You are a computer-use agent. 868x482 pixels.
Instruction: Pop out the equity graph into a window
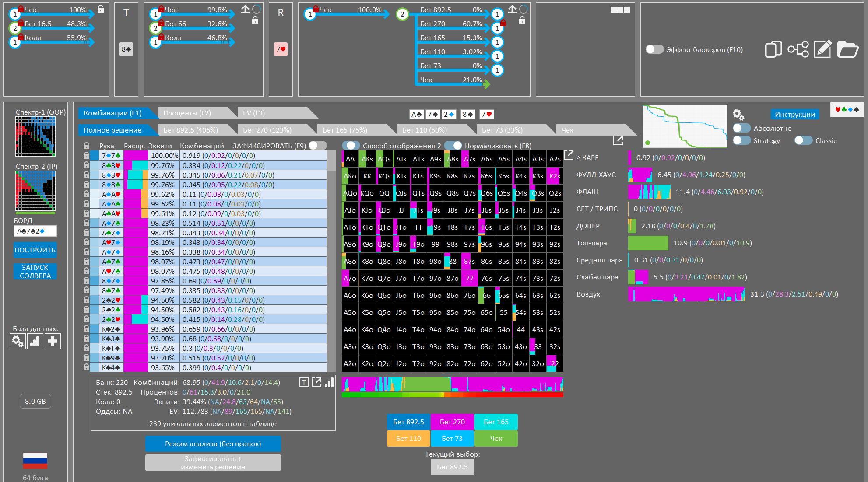coord(618,140)
